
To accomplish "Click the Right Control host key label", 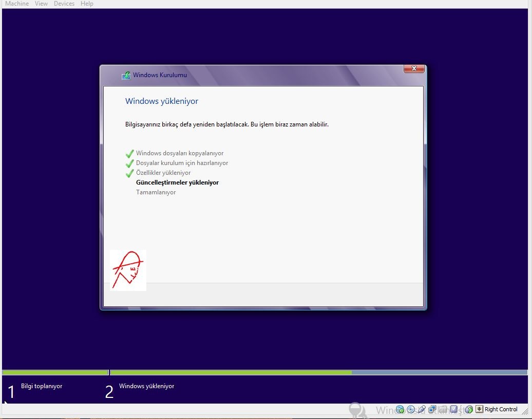I will coord(501,409).
